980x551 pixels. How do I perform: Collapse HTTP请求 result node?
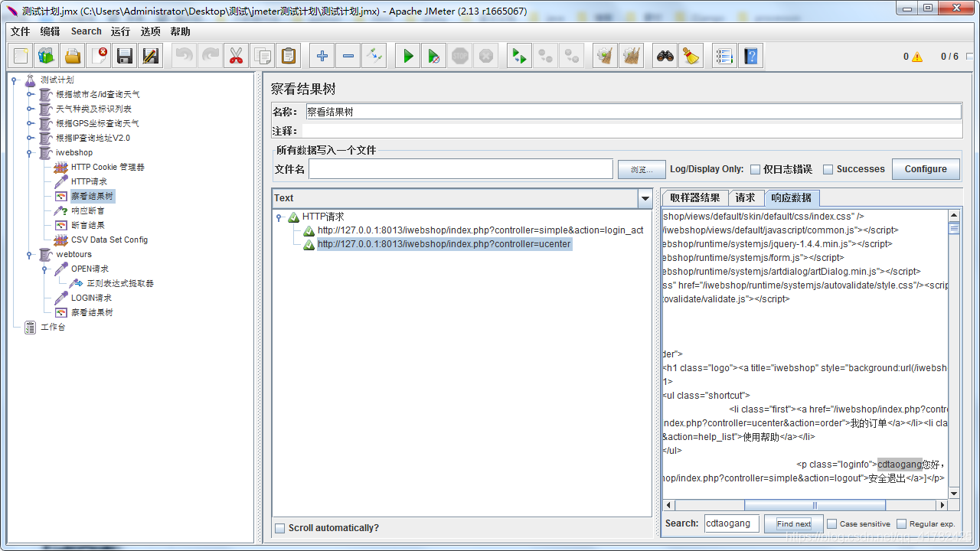click(279, 217)
